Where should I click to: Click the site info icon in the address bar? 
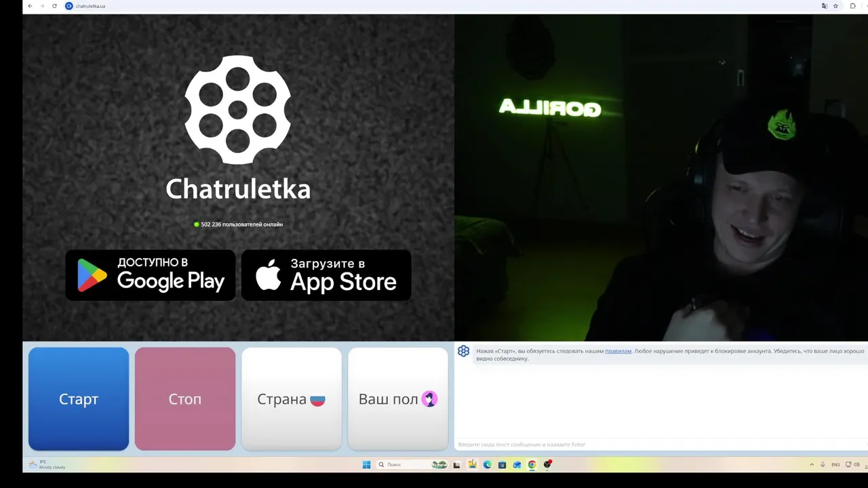[68, 6]
